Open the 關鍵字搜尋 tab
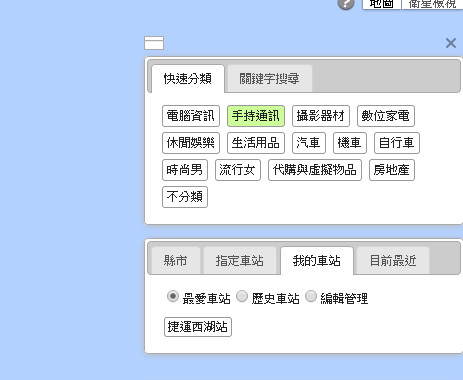Image resolution: width=463 pixels, height=380 pixels. point(269,79)
